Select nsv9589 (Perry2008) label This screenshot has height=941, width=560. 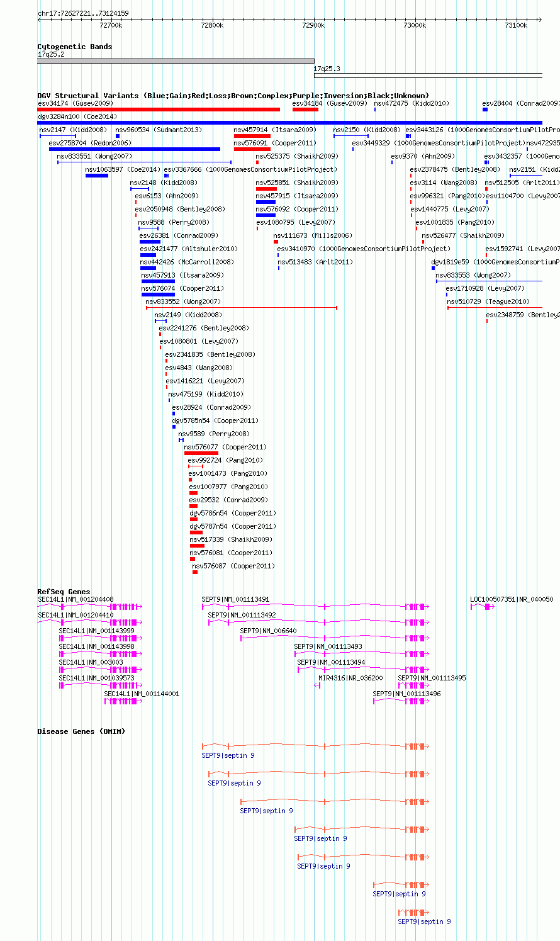coord(214,434)
